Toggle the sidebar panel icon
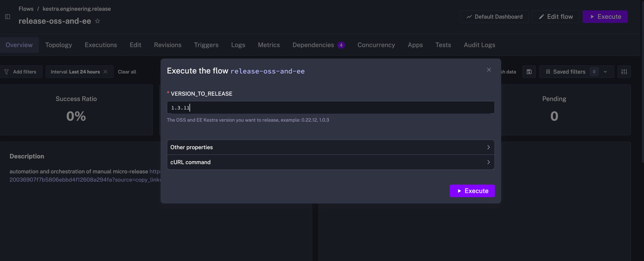Image resolution: width=644 pixels, height=261 pixels. 7,17
